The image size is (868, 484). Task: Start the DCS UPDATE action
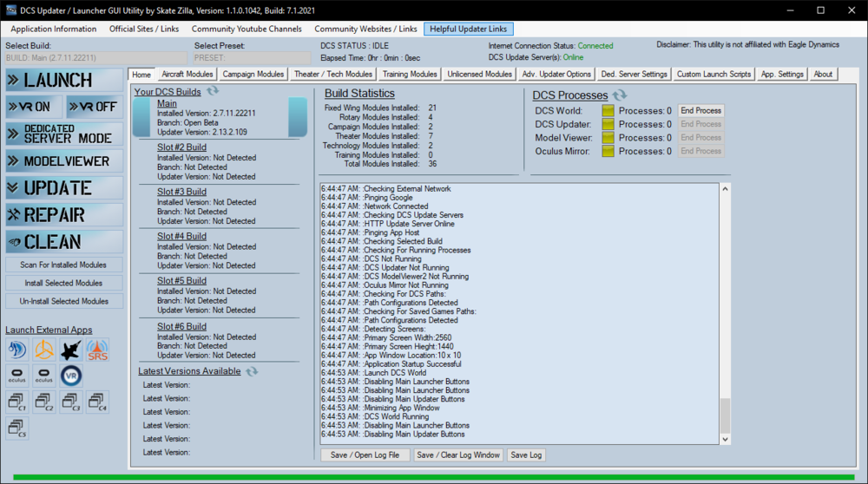[64, 188]
